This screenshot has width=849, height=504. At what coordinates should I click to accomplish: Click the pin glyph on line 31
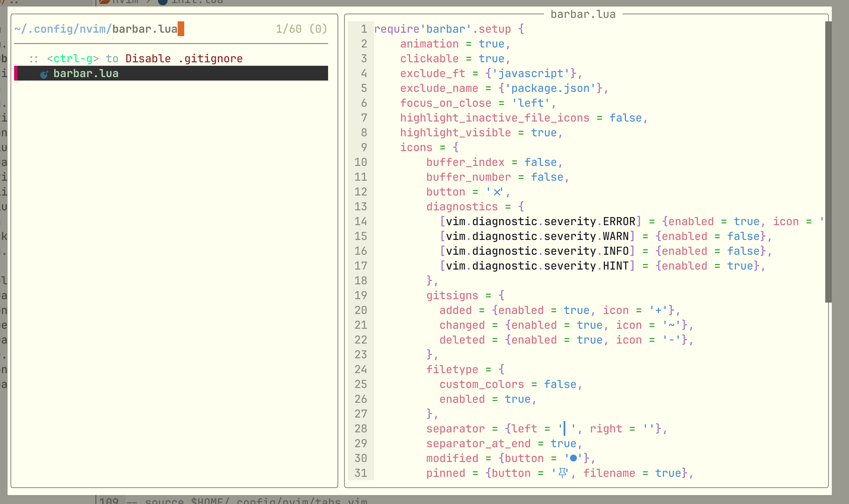click(x=563, y=473)
